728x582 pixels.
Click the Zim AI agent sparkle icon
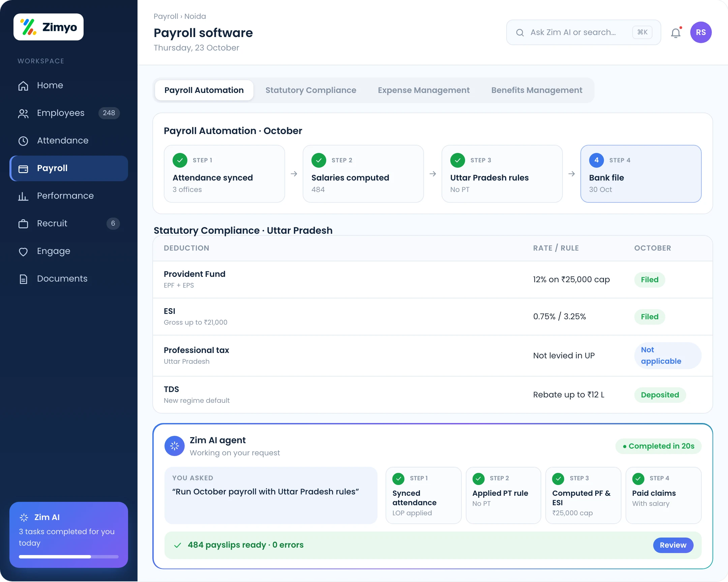(x=174, y=446)
